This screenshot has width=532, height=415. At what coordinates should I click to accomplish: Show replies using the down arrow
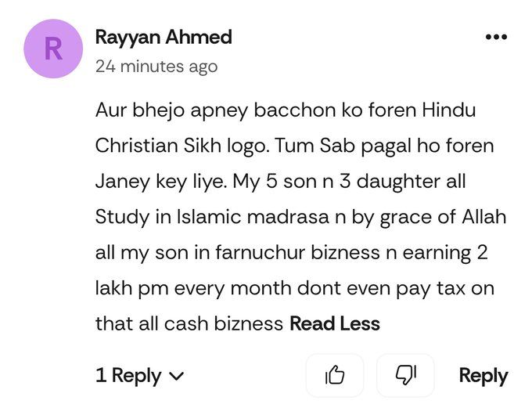pos(177,377)
